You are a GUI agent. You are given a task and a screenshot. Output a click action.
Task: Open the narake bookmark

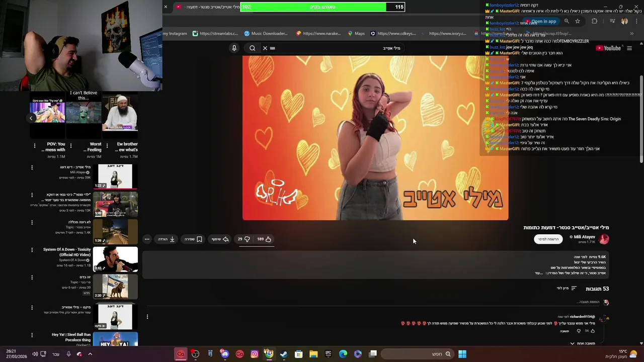(318, 34)
